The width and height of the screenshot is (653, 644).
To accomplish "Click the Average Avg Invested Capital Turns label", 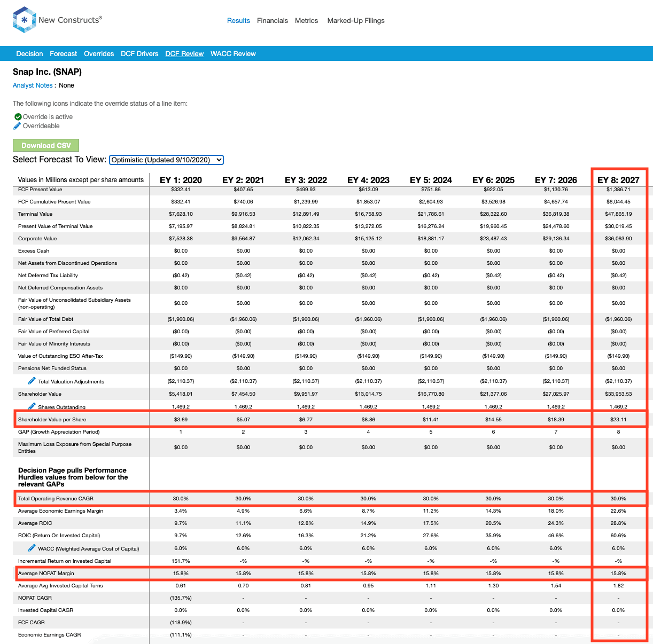I will click(60, 586).
